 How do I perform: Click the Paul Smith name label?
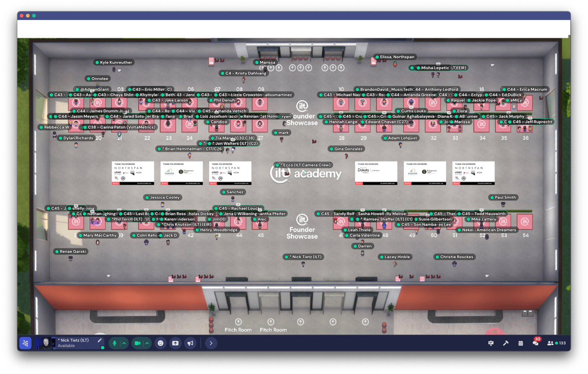(503, 197)
